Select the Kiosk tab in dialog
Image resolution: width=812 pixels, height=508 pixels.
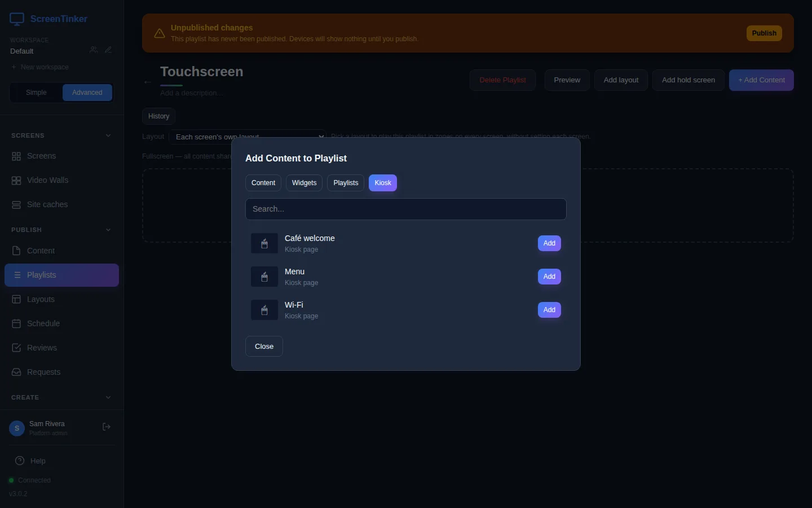[x=383, y=183]
